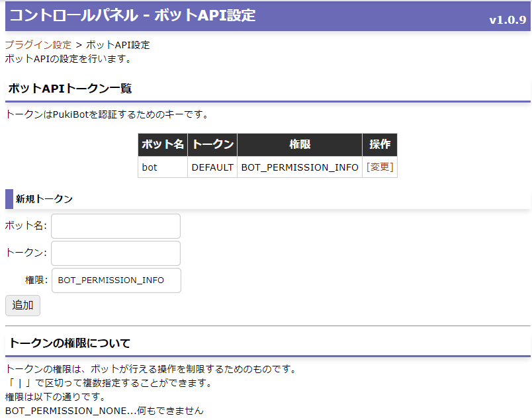Screen dimensions: 532x420
Task: Select the 権限 field containing BOT_PERMISSION_INFO
Action: pos(116,280)
